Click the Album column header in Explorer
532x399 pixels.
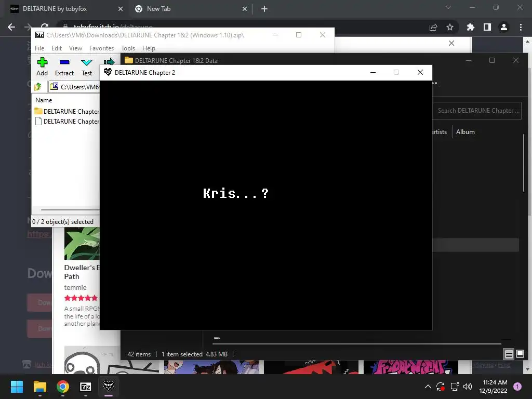465,131
